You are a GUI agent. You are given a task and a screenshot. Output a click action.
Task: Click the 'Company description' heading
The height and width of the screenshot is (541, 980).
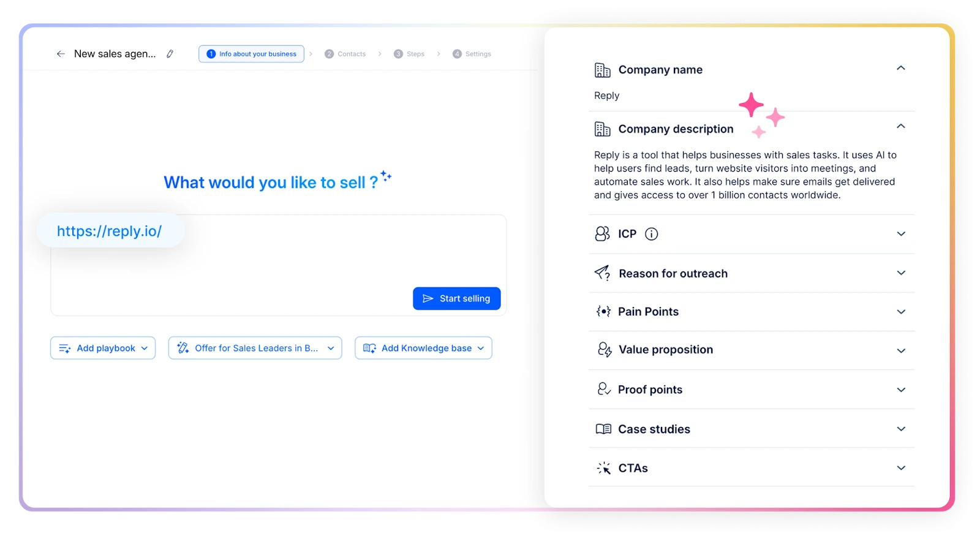point(676,129)
